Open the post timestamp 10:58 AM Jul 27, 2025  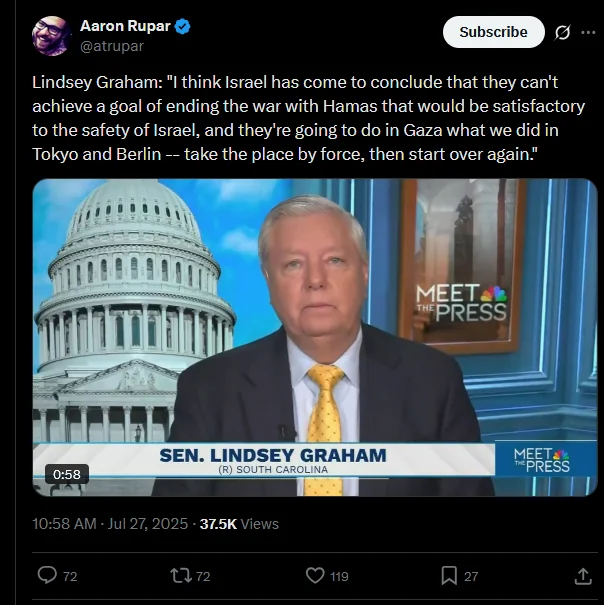pos(110,524)
